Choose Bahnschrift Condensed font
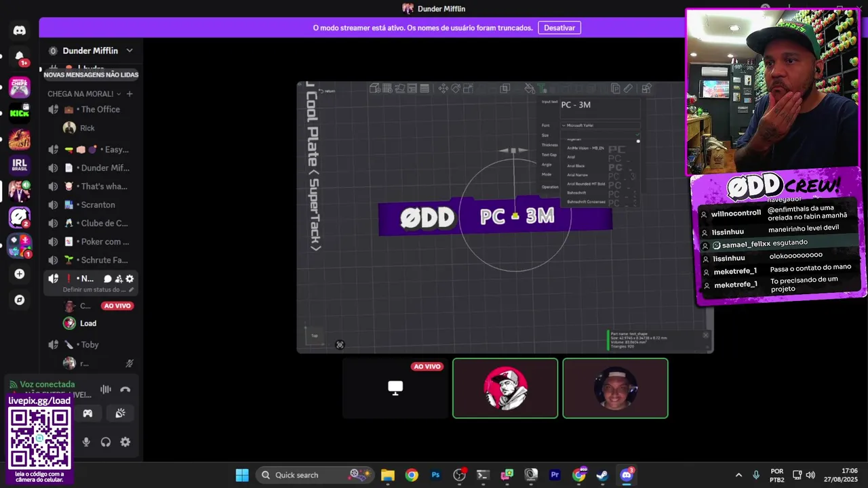868x488 pixels. (586, 201)
